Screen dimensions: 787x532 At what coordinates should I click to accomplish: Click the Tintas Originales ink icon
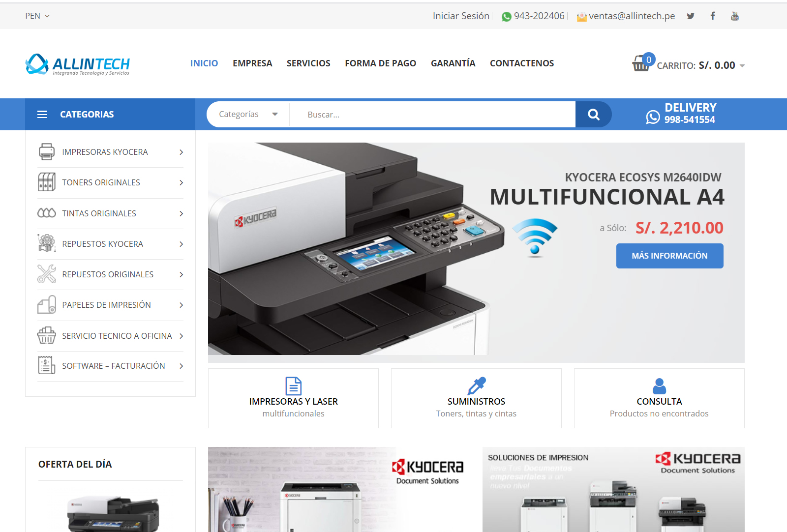(47, 213)
